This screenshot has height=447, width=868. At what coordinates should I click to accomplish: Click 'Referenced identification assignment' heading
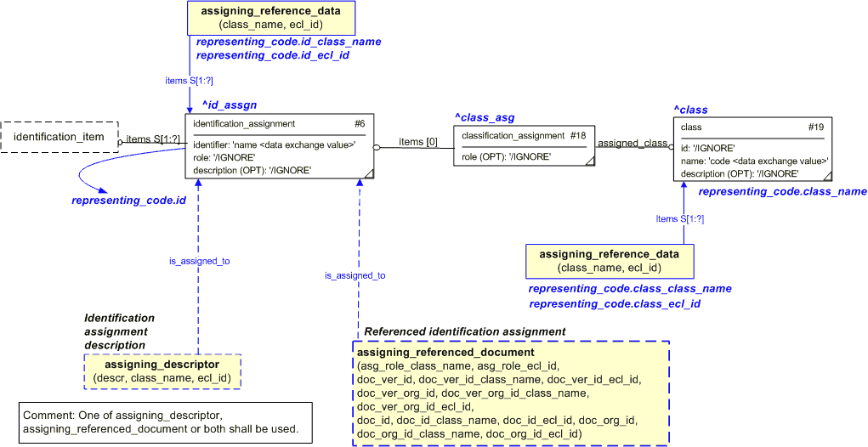(464, 331)
